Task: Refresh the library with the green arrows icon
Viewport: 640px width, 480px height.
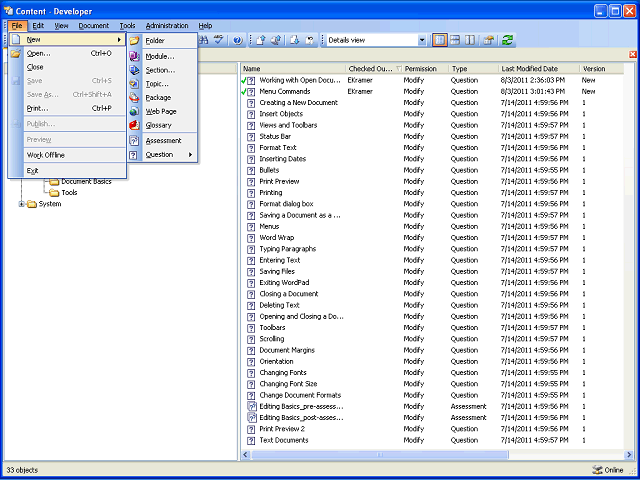Action: pyautogui.click(x=507, y=40)
